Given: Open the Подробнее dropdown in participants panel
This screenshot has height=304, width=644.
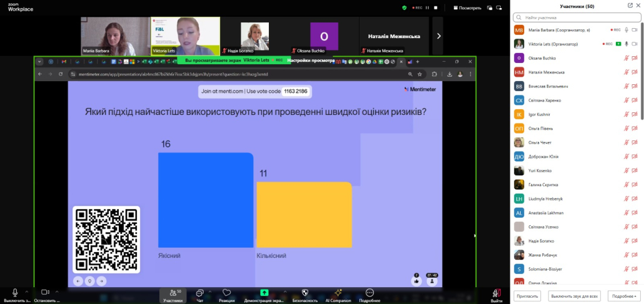Looking at the screenshot, I should tap(624, 296).
